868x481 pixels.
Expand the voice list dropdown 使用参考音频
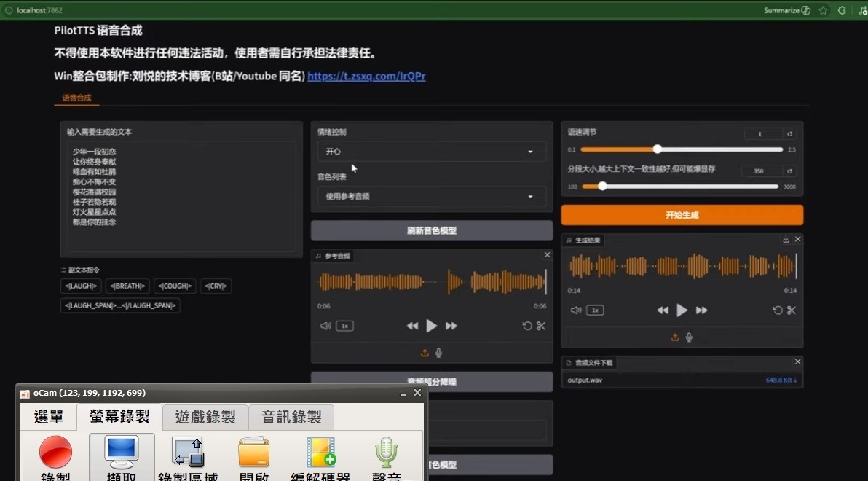click(x=431, y=196)
